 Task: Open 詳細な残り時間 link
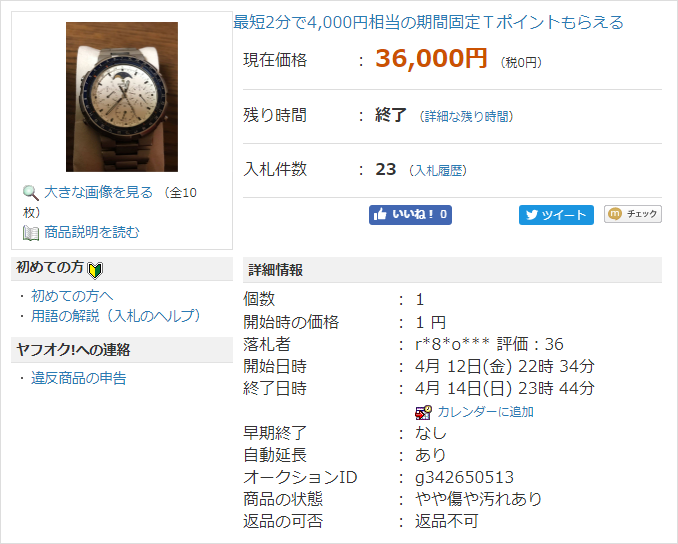pyautogui.click(x=467, y=116)
